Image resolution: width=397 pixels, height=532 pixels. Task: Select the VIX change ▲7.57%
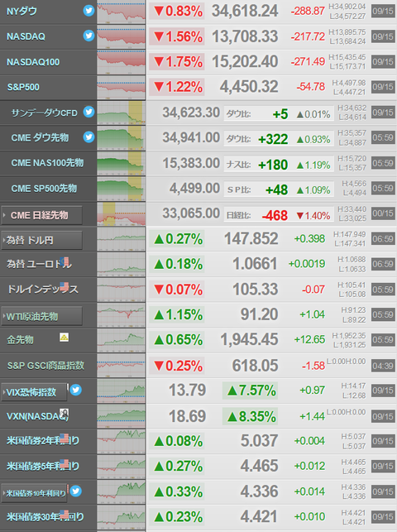click(x=252, y=391)
